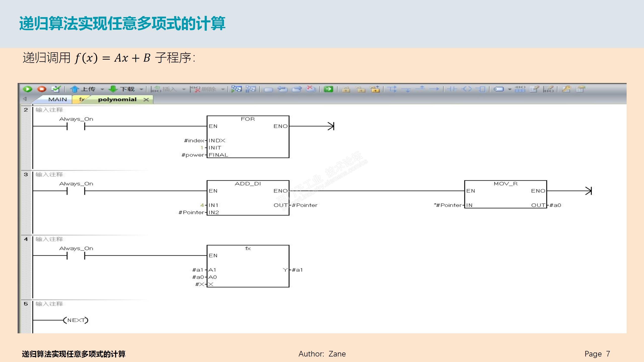
Task: Select the FOR instruction box
Action: point(248,137)
